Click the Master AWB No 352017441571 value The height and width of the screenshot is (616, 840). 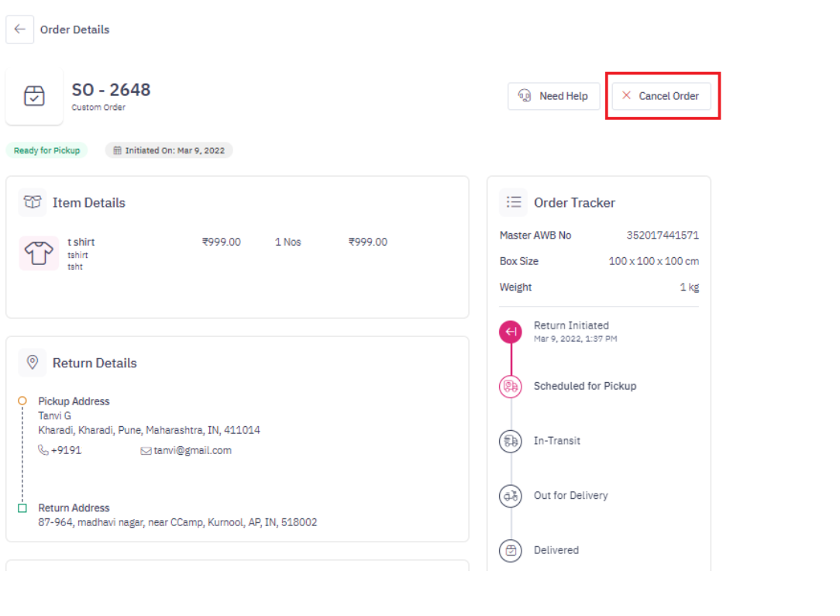[x=663, y=235]
